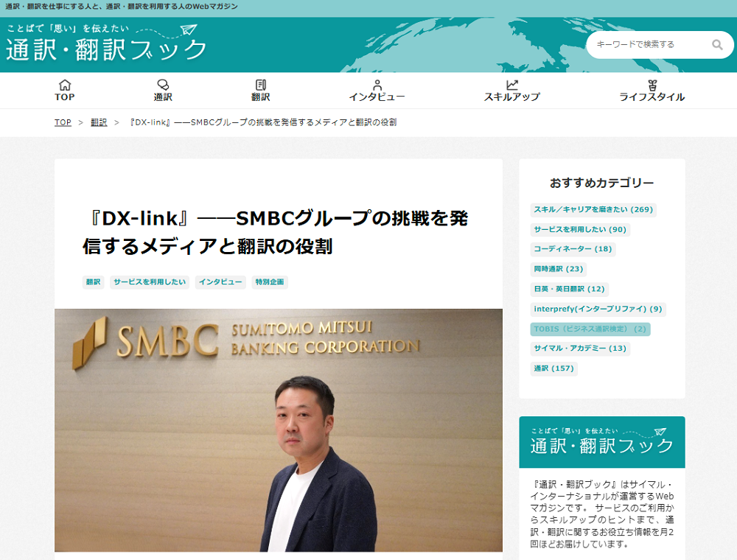Select コーディネーター (18) category
Screen dimensions: 737x560
pos(573,249)
